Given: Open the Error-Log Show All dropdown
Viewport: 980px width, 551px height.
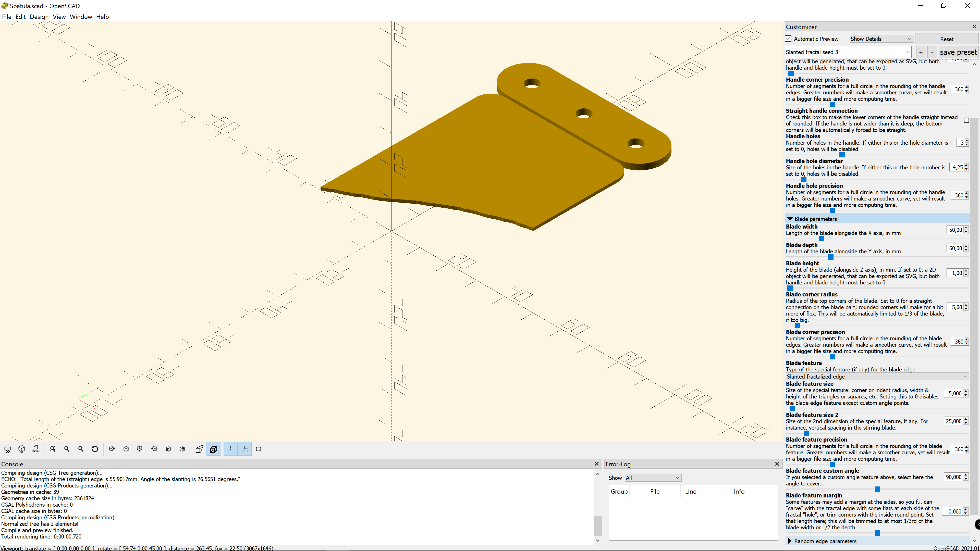Looking at the screenshot, I should tap(653, 478).
